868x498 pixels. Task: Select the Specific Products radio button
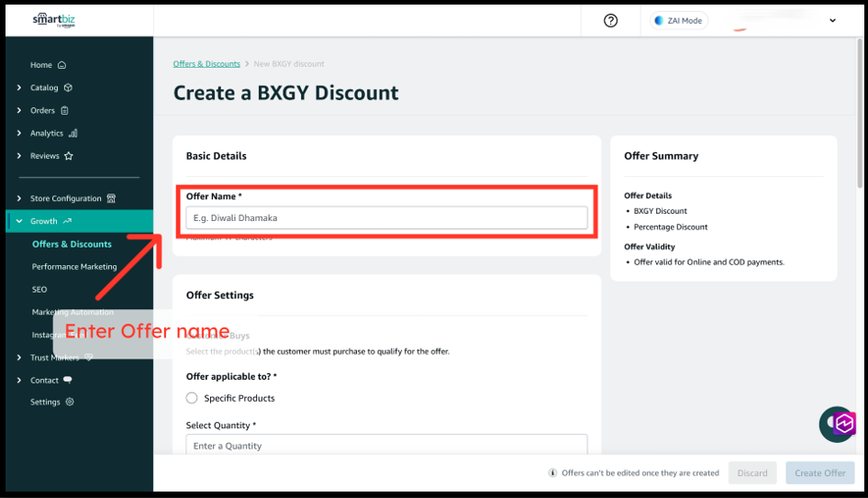pyautogui.click(x=192, y=398)
